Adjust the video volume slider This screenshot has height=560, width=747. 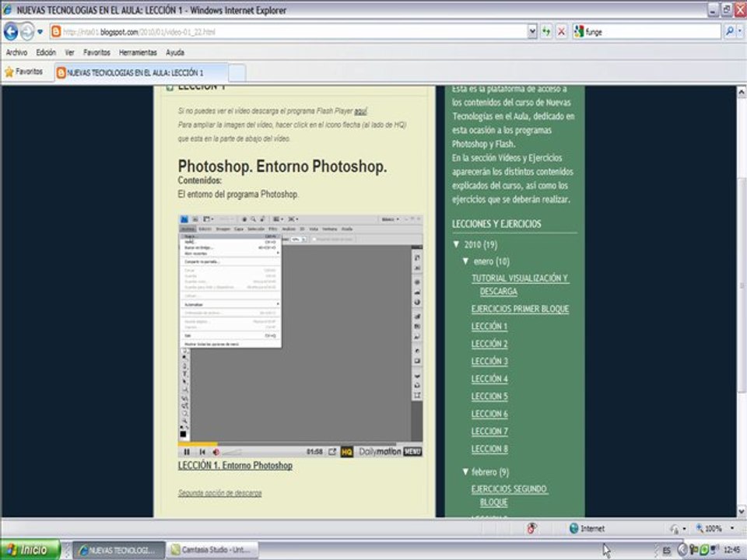coord(233,452)
